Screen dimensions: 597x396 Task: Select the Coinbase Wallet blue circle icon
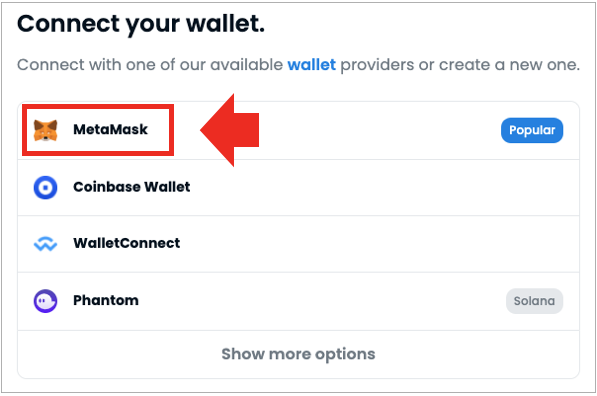[x=45, y=187]
